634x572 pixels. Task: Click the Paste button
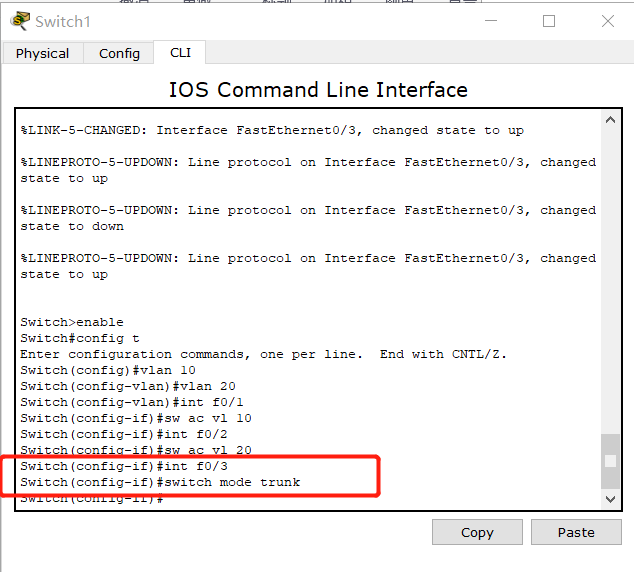pos(576,532)
